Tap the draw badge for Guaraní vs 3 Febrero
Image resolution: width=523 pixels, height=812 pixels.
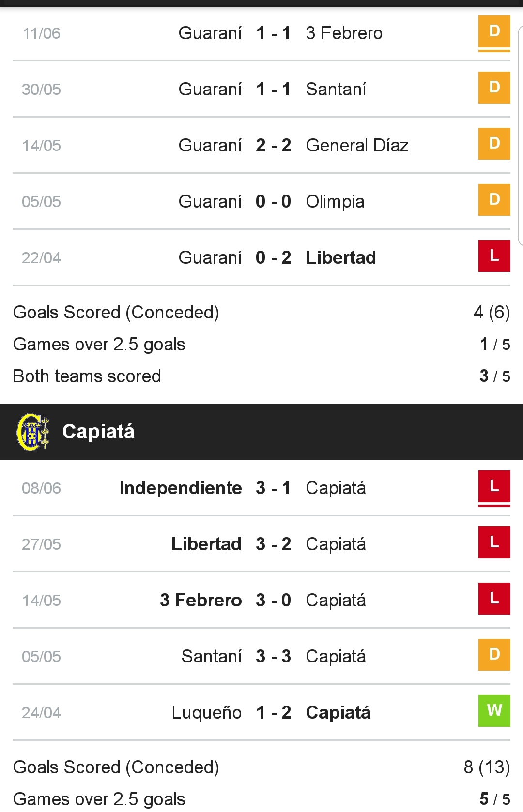(494, 31)
